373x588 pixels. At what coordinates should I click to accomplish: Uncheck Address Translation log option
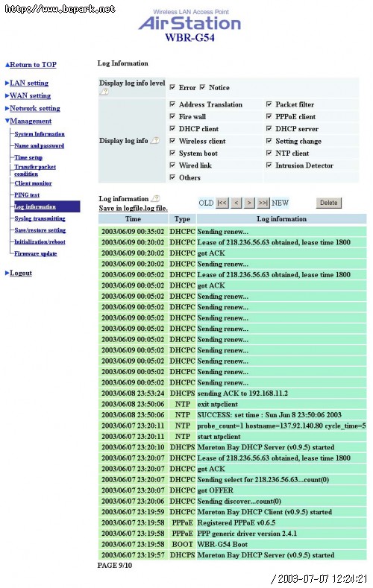click(172, 104)
